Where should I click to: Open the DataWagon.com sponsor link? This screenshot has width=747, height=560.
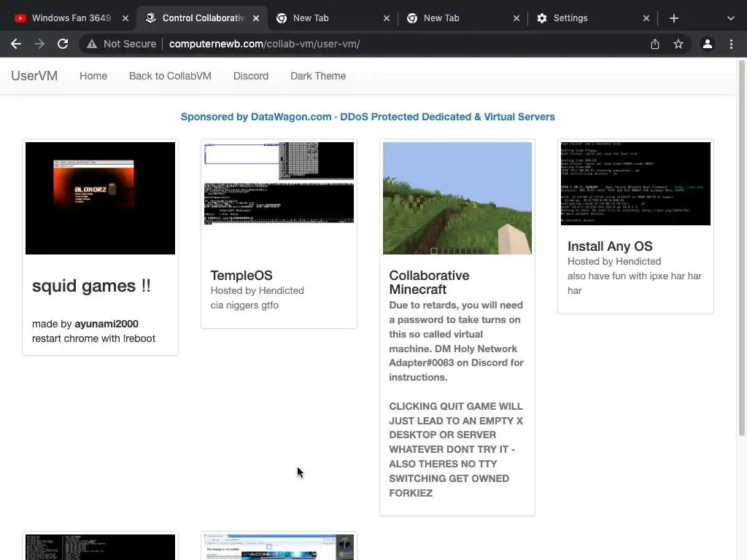[x=368, y=117]
